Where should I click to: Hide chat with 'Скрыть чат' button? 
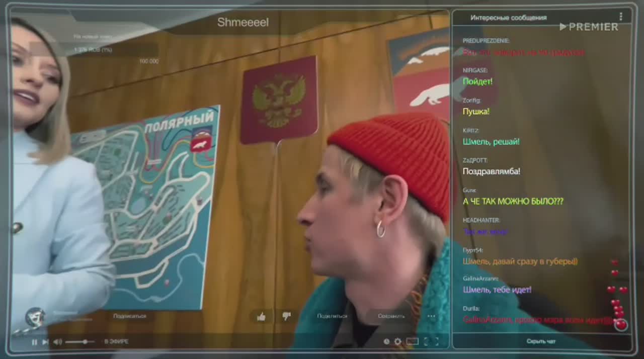tap(541, 341)
